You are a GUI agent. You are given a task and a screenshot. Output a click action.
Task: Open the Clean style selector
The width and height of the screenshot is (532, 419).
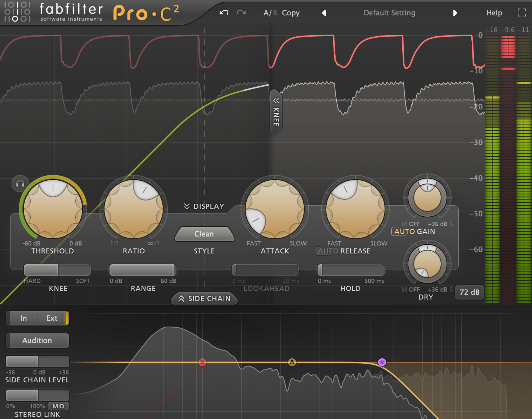click(204, 234)
